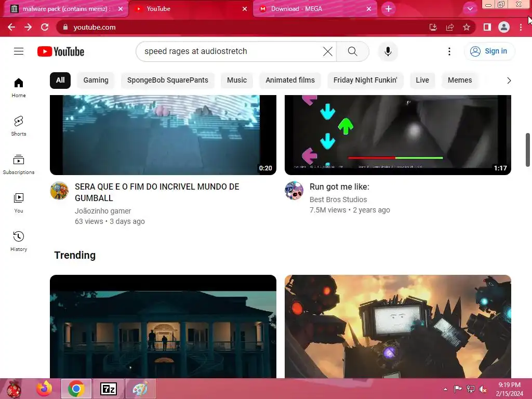This screenshot has width=532, height=399.
Task: Toggle the browser side panel
Action: click(x=487, y=27)
